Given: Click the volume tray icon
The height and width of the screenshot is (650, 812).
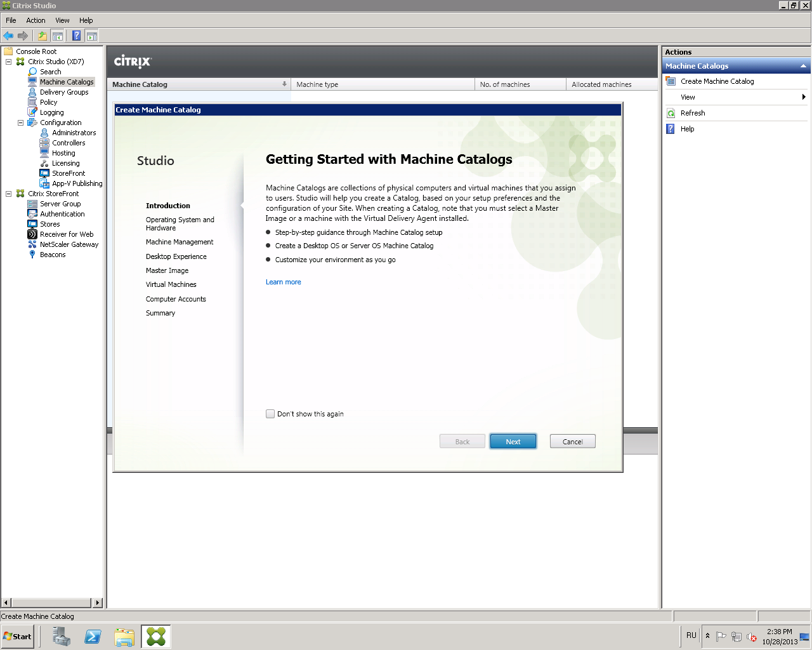Looking at the screenshot, I should pyautogui.click(x=752, y=637).
